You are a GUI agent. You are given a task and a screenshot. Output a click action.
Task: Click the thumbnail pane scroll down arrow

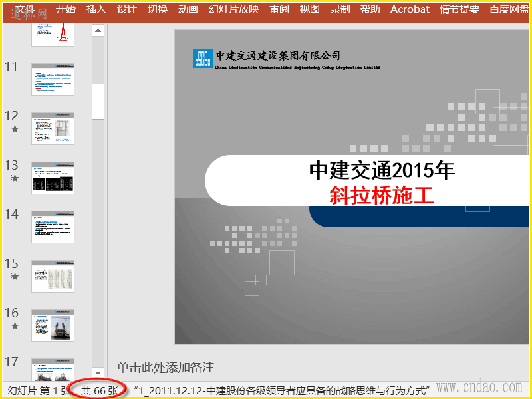coord(98,373)
